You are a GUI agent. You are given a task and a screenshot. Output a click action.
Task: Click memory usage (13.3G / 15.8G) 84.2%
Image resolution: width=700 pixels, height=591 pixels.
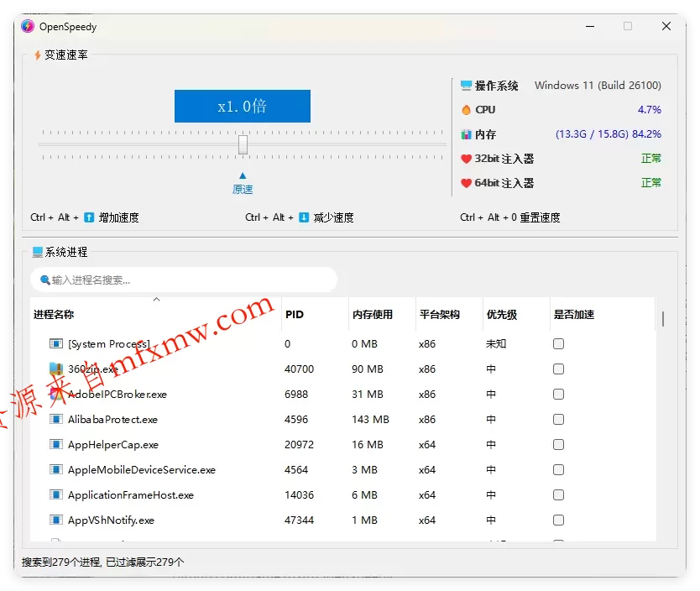pos(608,134)
